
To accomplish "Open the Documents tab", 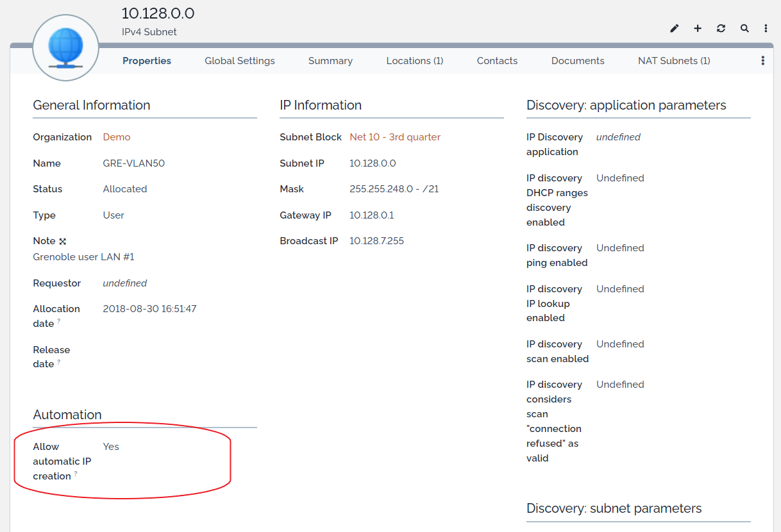I will [577, 61].
